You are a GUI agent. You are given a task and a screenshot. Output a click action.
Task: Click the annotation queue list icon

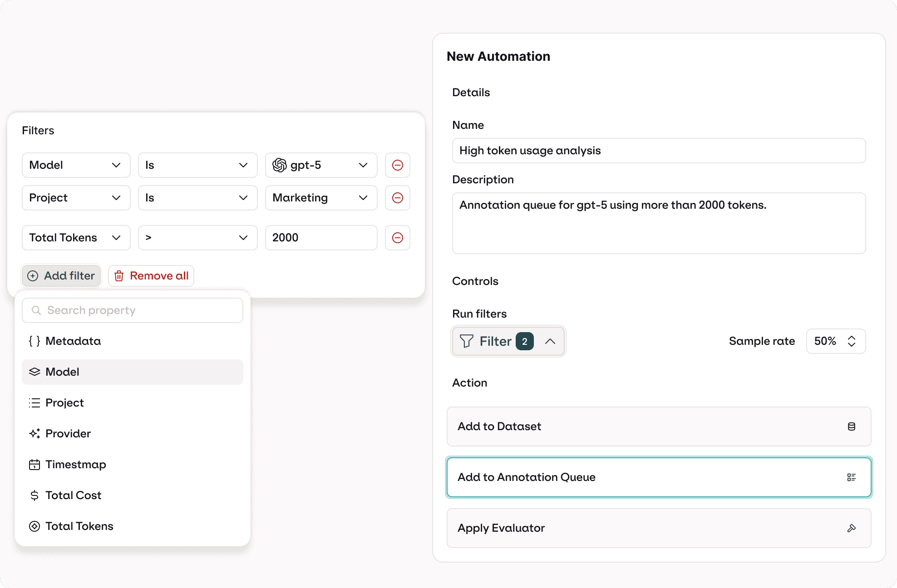(x=851, y=477)
